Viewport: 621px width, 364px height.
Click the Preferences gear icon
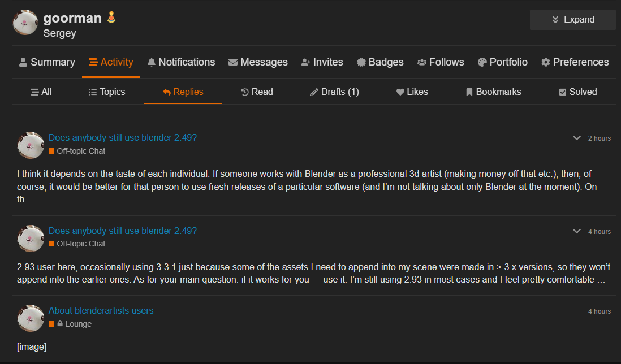(x=546, y=62)
